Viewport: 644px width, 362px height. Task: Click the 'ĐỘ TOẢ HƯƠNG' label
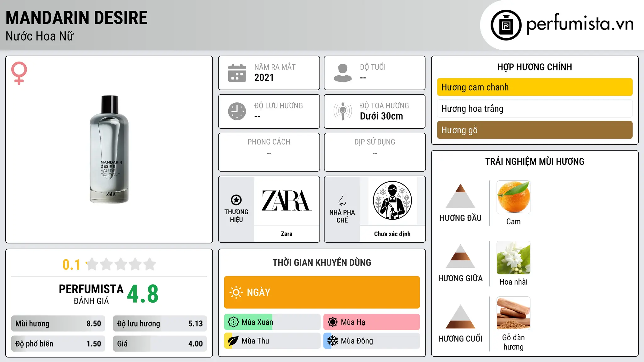tap(384, 106)
